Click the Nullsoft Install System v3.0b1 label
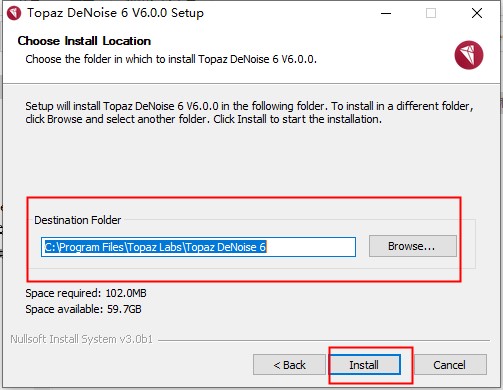Screen dimensions: 503x390 click(81, 339)
